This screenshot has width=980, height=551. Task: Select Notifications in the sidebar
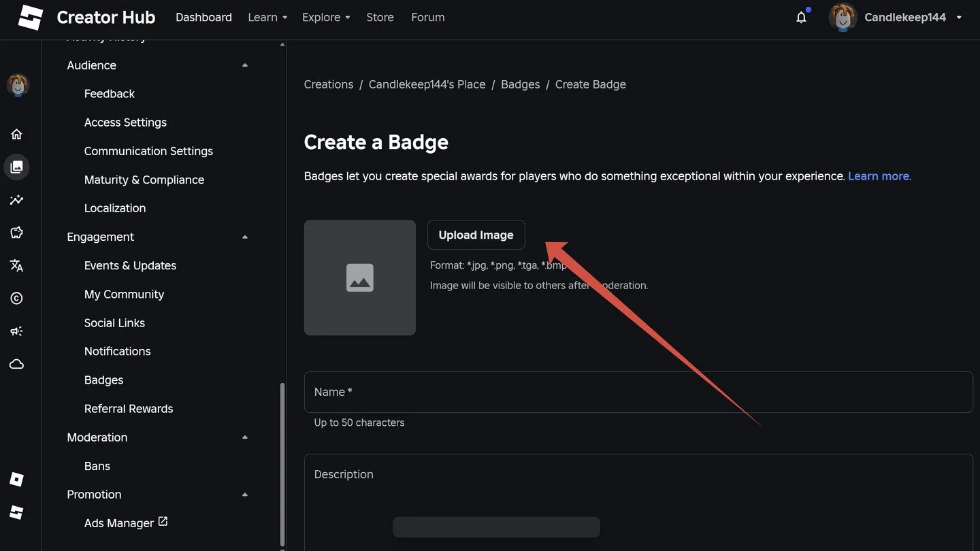(x=117, y=352)
